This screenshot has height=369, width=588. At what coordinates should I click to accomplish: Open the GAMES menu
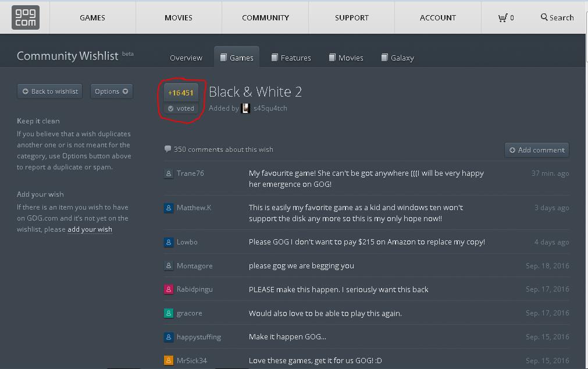(92, 17)
